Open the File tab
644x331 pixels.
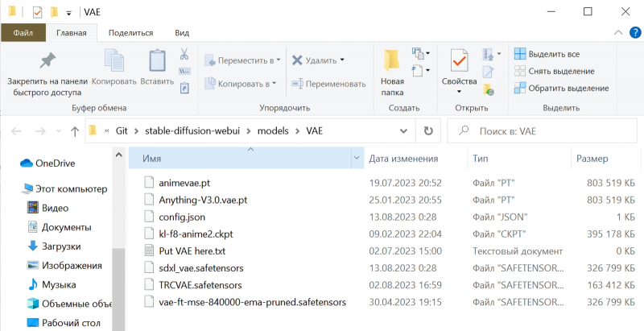23,32
